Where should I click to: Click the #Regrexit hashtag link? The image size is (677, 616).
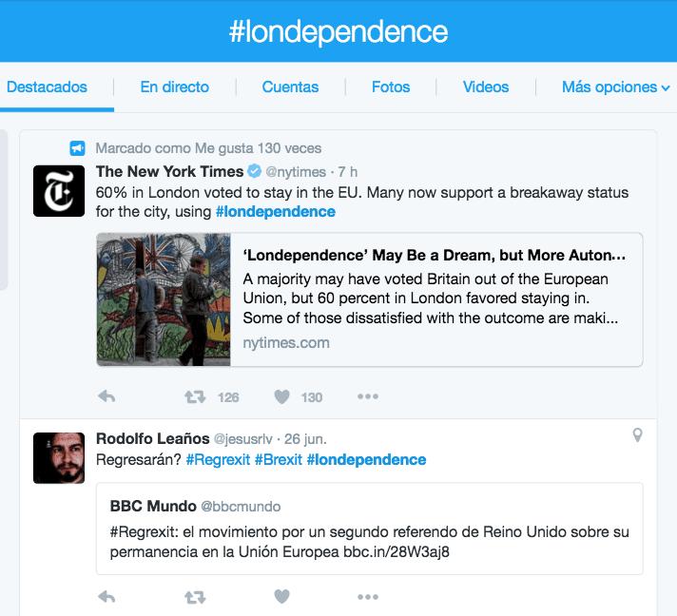[x=218, y=460]
